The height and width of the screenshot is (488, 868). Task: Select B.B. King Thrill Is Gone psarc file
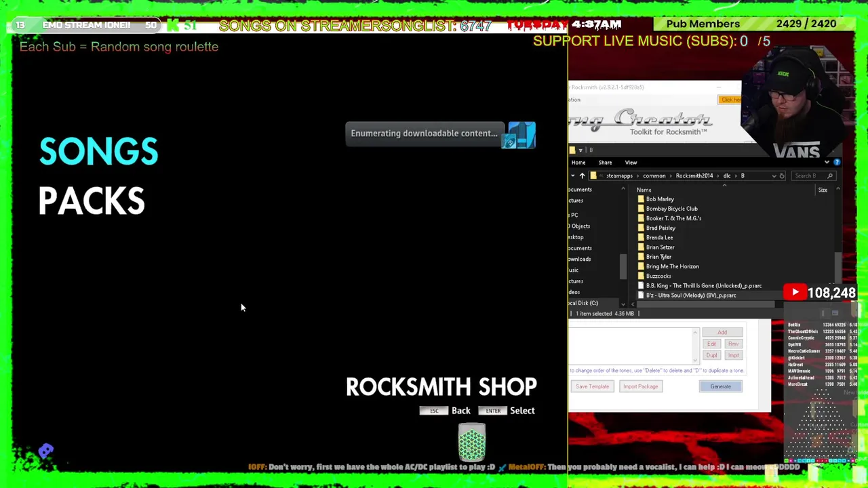pos(704,286)
